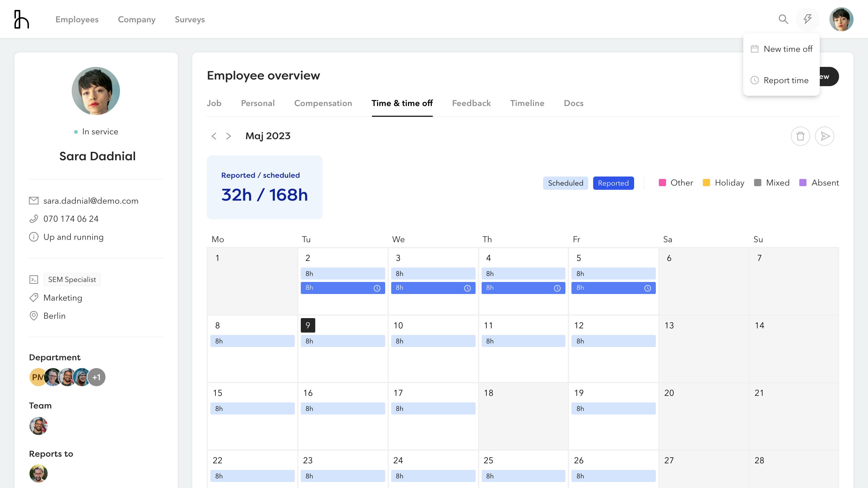This screenshot has height=488, width=868.
Task: Open the scheduled 8h bar on May 8
Action: tap(252, 341)
